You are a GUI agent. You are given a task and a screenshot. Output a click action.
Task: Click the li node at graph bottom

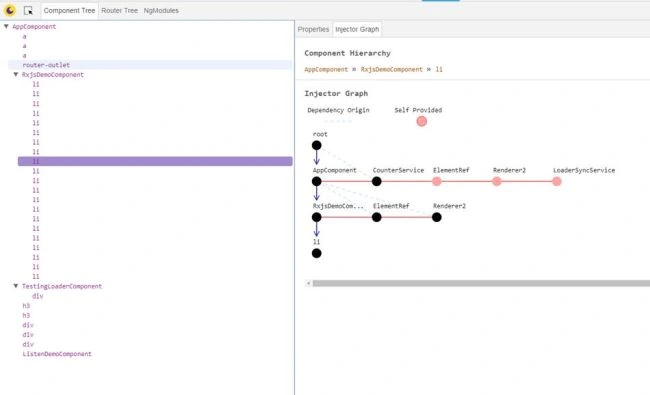(x=317, y=253)
